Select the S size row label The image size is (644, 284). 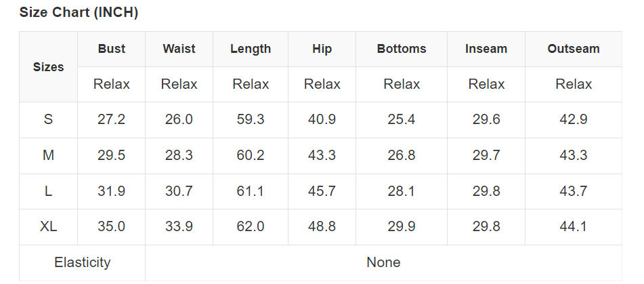pyautogui.click(x=49, y=119)
